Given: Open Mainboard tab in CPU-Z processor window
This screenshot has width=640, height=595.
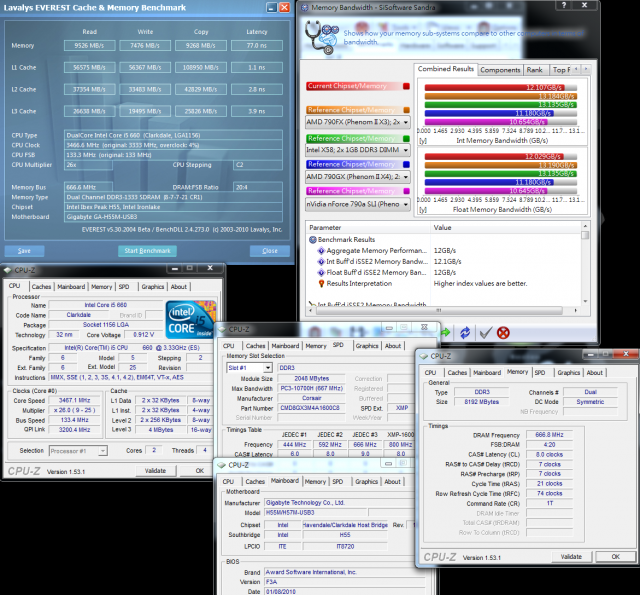Looking at the screenshot, I should click(71, 286).
